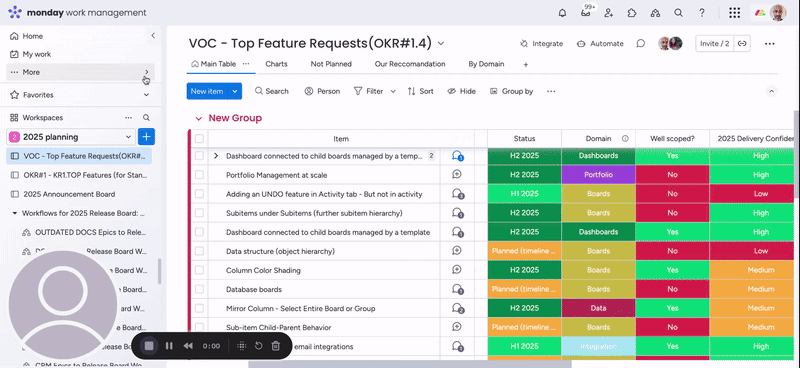Stop the recording with the square button
Screen dimensions: 800x368
coord(149,346)
